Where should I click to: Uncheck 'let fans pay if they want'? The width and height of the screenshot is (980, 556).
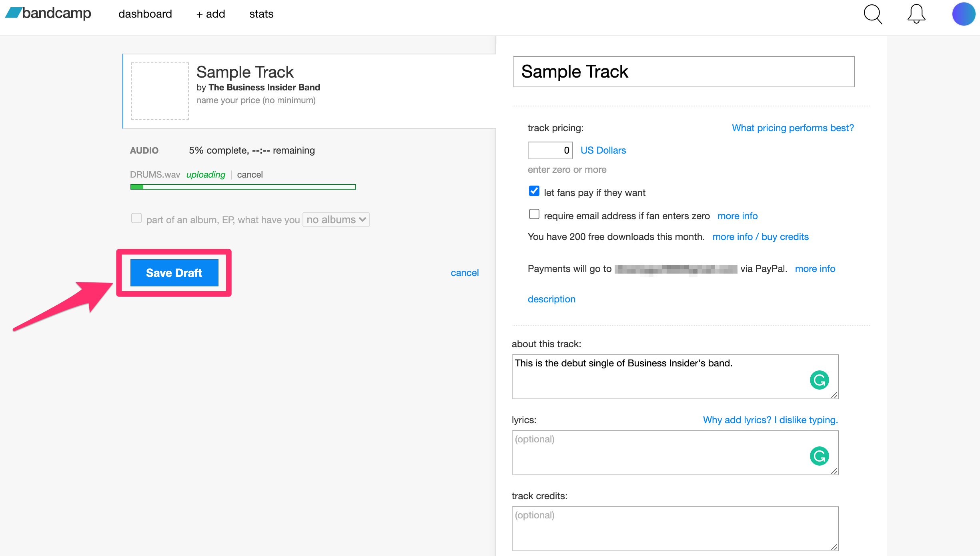coord(534,191)
